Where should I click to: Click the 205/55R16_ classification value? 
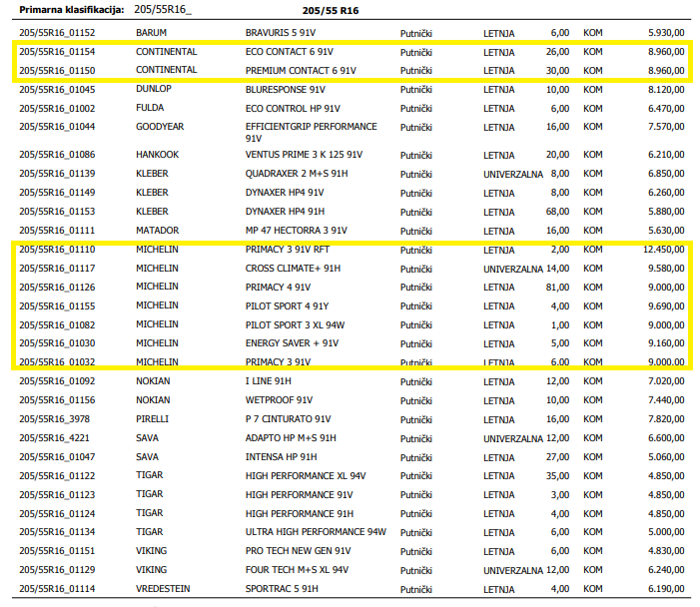click(163, 10)
